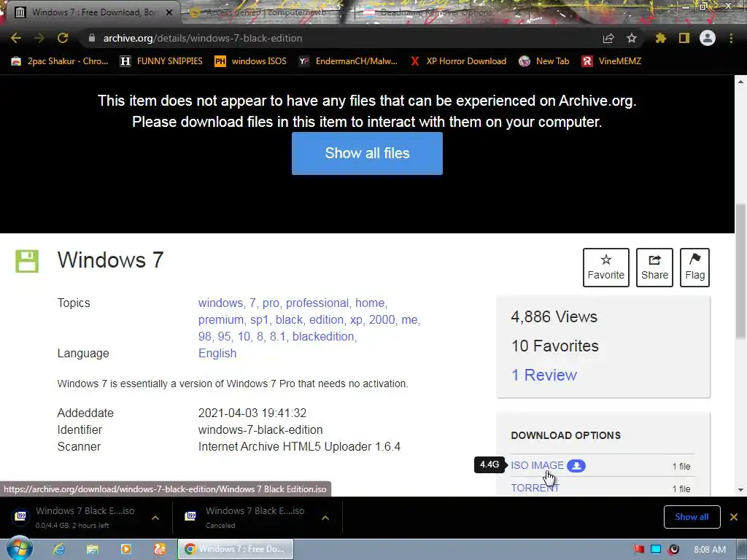This screenshot has height=560, width=747.
Task: Open the 1 Review link
Action: [544, 376]
